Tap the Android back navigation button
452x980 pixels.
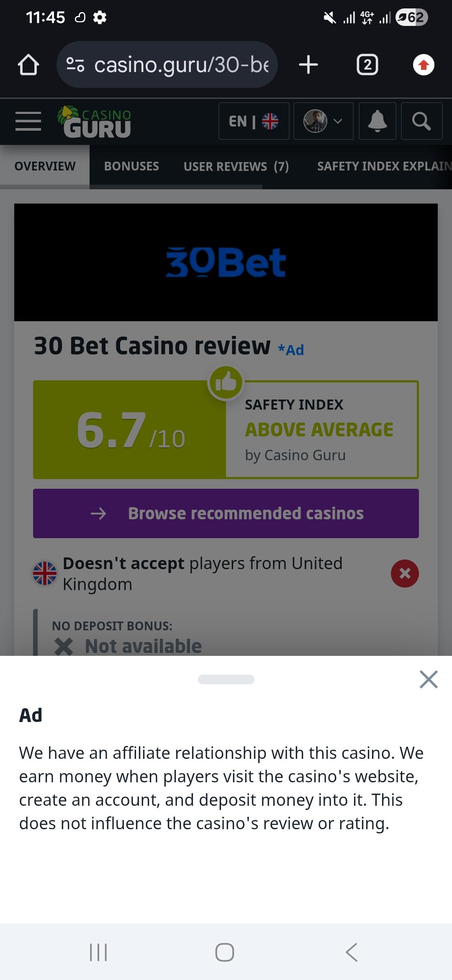pyautogui.click(x=352, y=952)
